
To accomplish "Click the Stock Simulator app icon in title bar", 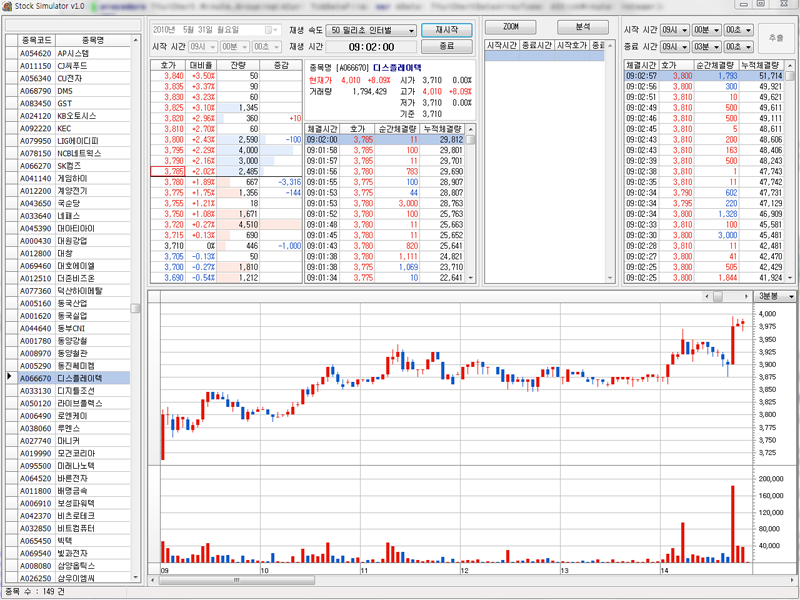I will 7,6.
